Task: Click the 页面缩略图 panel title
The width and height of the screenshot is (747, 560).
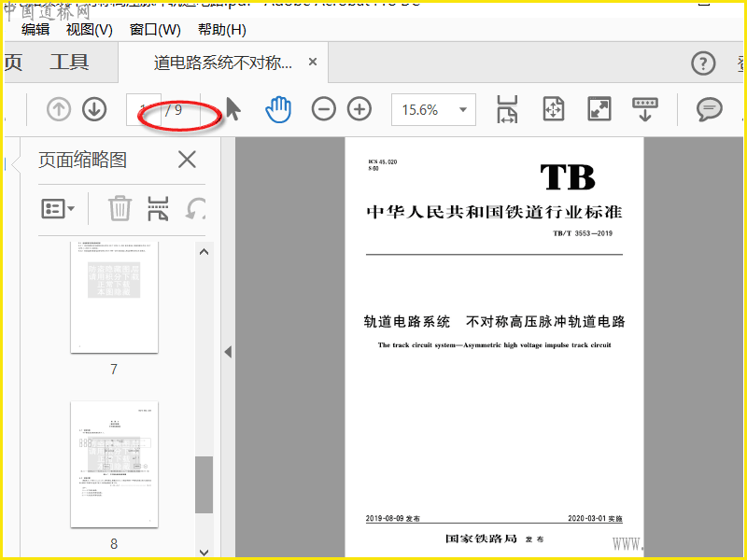Action: 82,160
